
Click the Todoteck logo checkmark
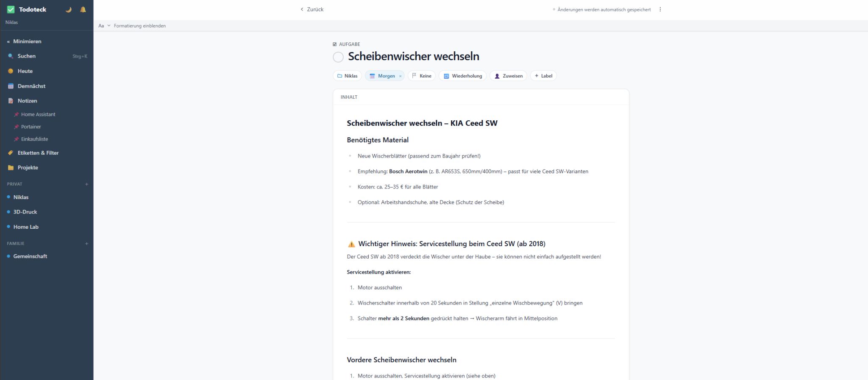(11, 9)
